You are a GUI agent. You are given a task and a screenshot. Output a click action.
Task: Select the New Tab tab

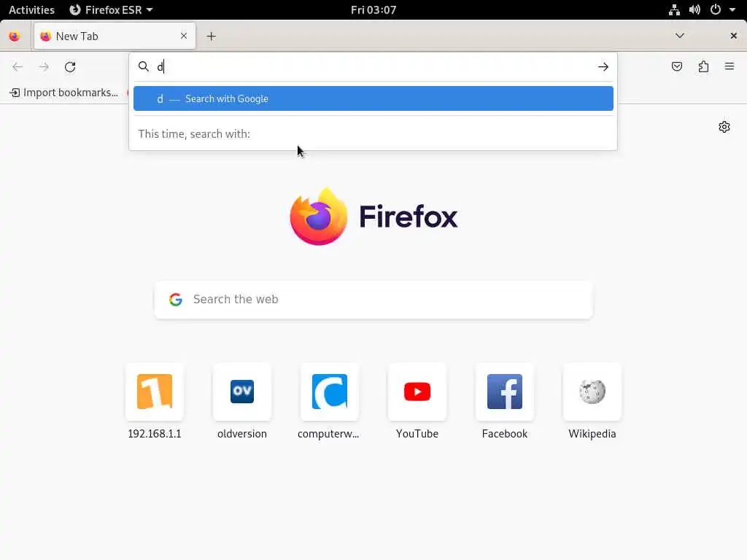115,36
